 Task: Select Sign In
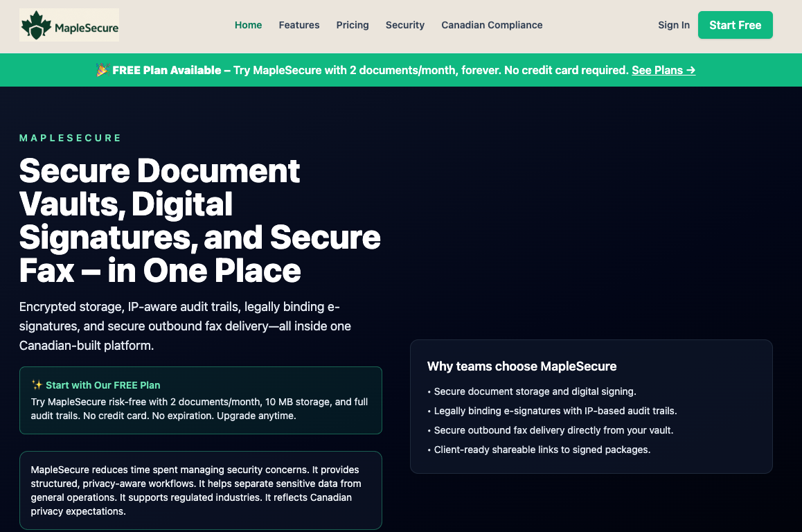coord(673,25)
